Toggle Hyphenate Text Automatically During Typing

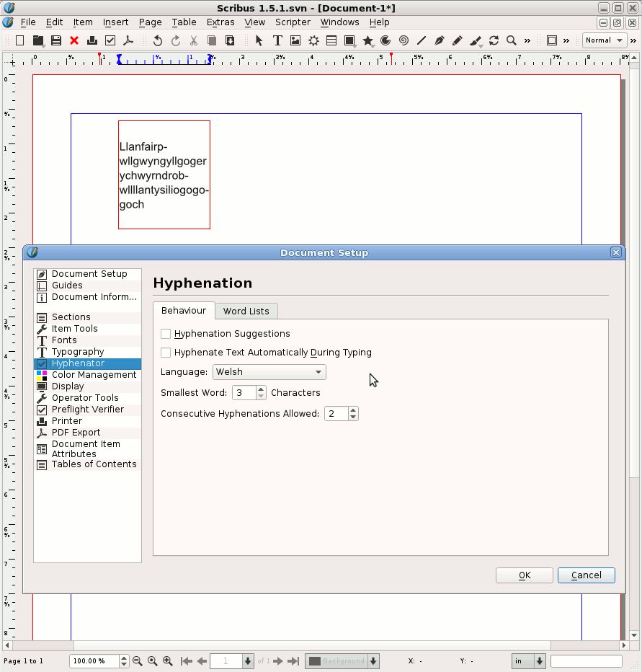[x=166, y=353]
